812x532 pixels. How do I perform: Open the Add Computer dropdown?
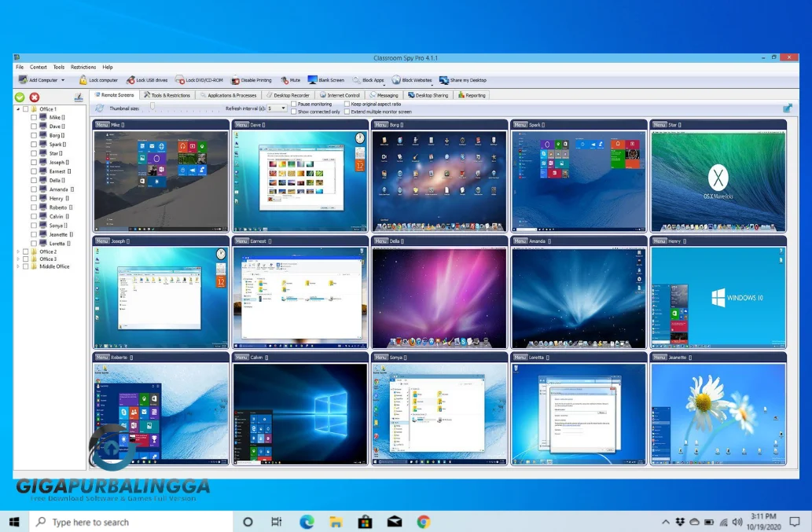[x=64, y=79]
